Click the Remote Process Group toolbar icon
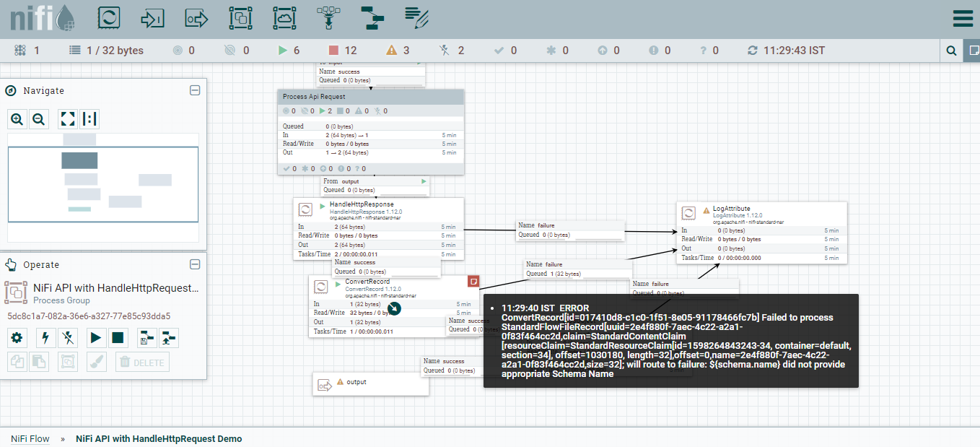 284,17
